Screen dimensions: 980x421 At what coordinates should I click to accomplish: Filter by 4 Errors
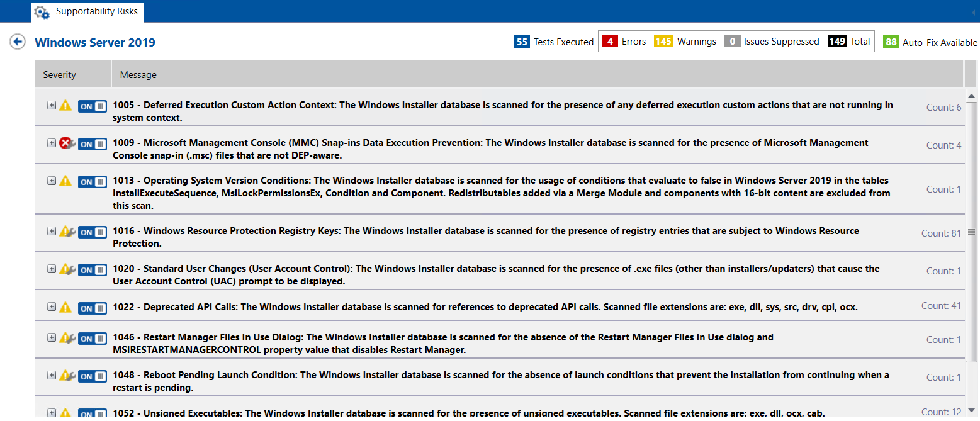click(x=624, y=42)
